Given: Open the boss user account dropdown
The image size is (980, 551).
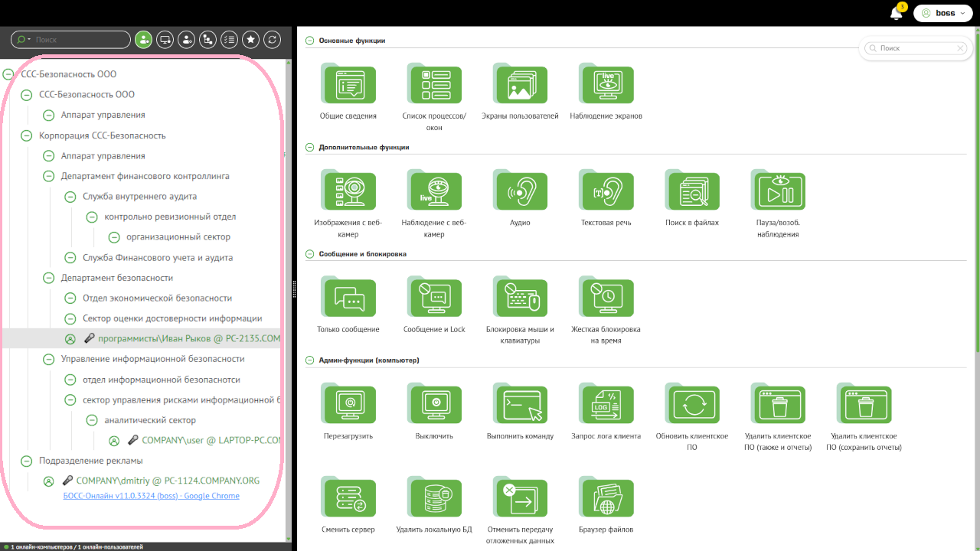Looking at the screenshot, I should click(x=945, y=13).
